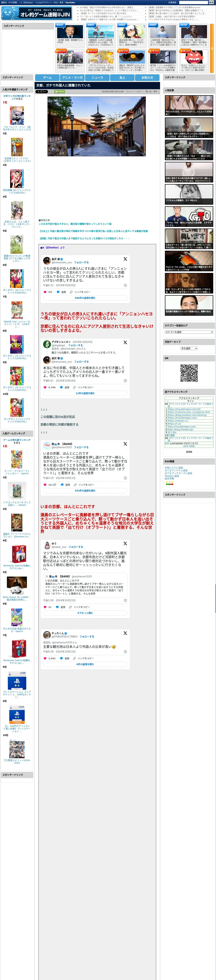The height and width of the screenshot is (980, 216).
Task: Click the X logo on 旅人布【癸408】's tweet
Action: tap(125, 444)
